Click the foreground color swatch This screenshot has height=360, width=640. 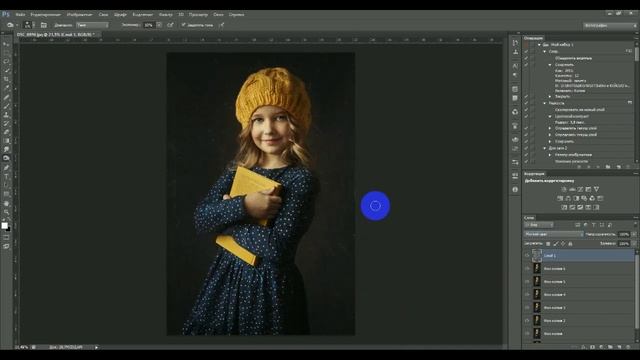[4, 225]
